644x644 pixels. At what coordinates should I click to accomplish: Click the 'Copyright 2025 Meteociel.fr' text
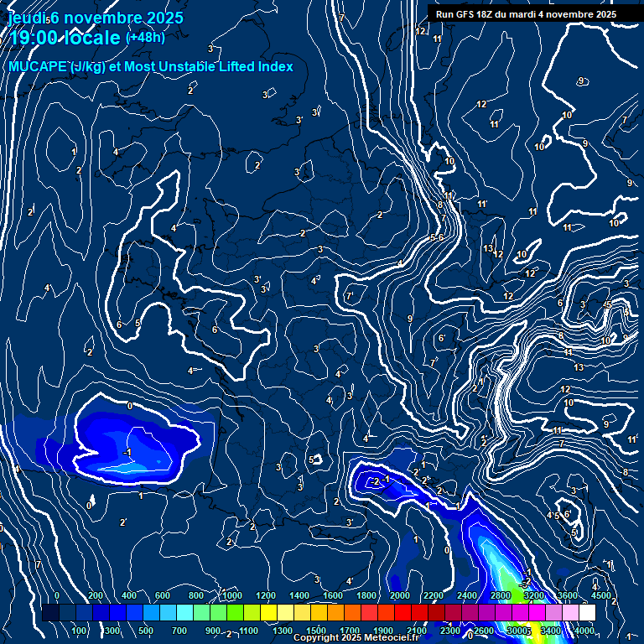pyautogui.click(x=356, y=637)
